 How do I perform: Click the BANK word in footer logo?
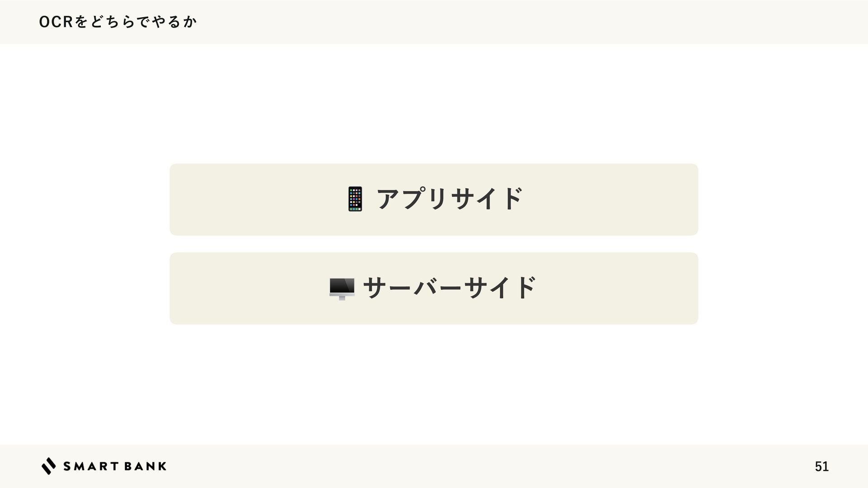145,466
